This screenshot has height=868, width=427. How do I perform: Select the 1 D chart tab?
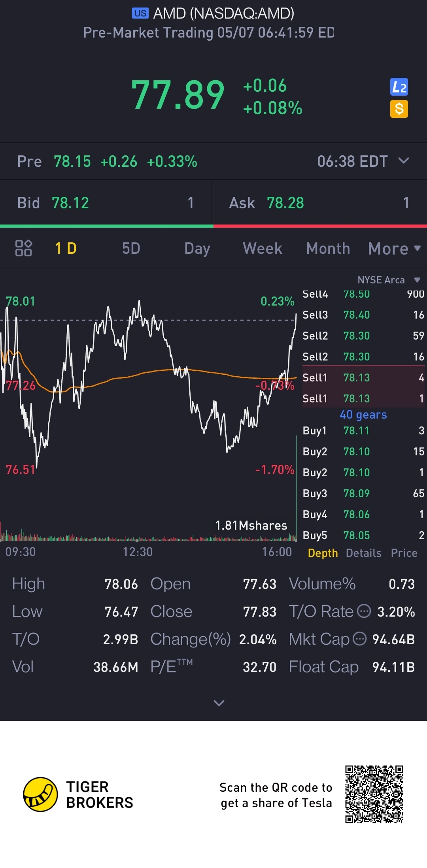[x=66, y=249]
